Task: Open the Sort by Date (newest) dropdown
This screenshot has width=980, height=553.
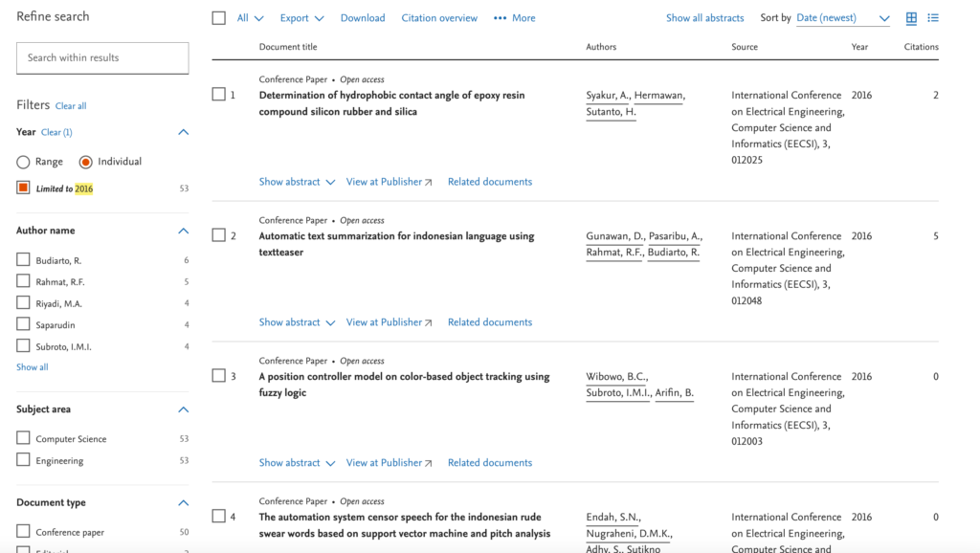Action: [842, 18]
